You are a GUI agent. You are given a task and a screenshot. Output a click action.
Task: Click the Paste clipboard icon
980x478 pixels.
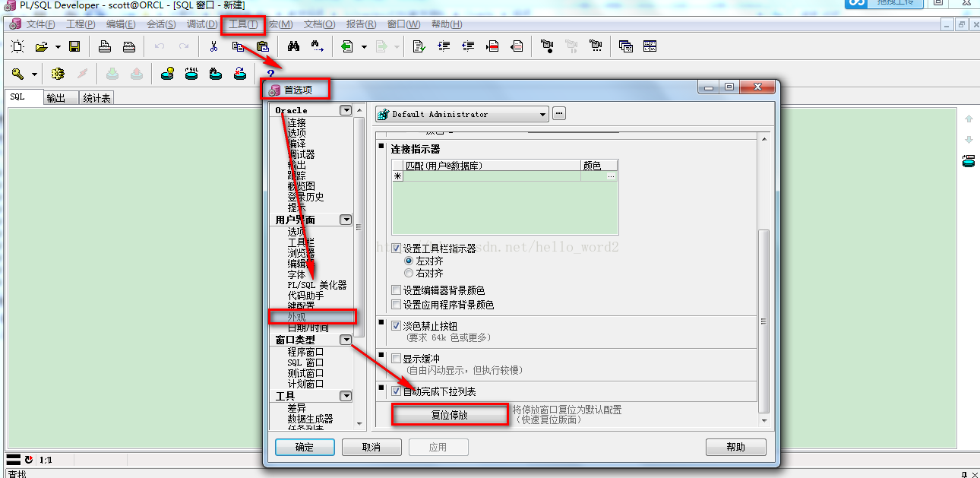point(262,46)
